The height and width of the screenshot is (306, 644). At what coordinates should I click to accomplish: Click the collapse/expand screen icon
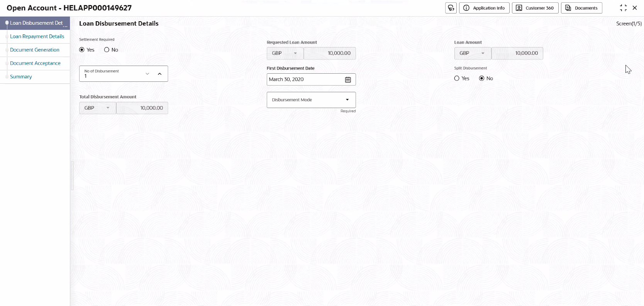[x=623, y=8]
